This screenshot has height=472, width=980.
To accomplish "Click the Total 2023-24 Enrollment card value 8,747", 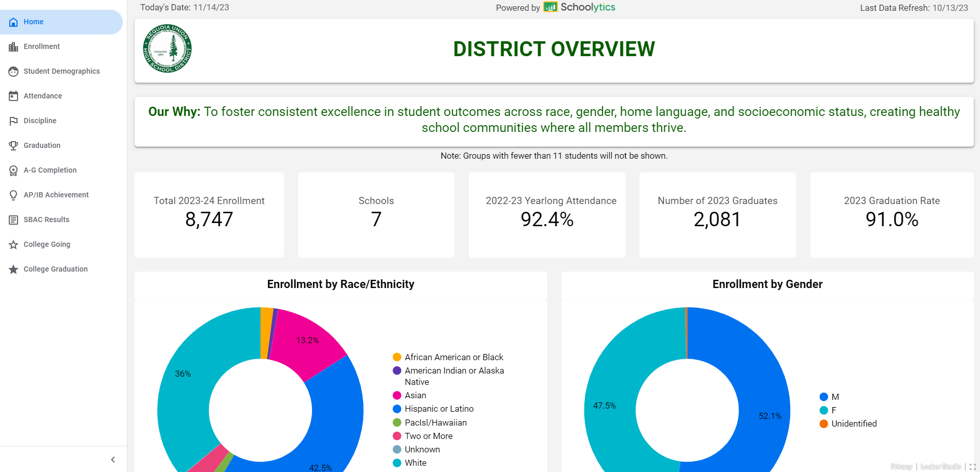I will pyautogui.click(x=209, y=220).
